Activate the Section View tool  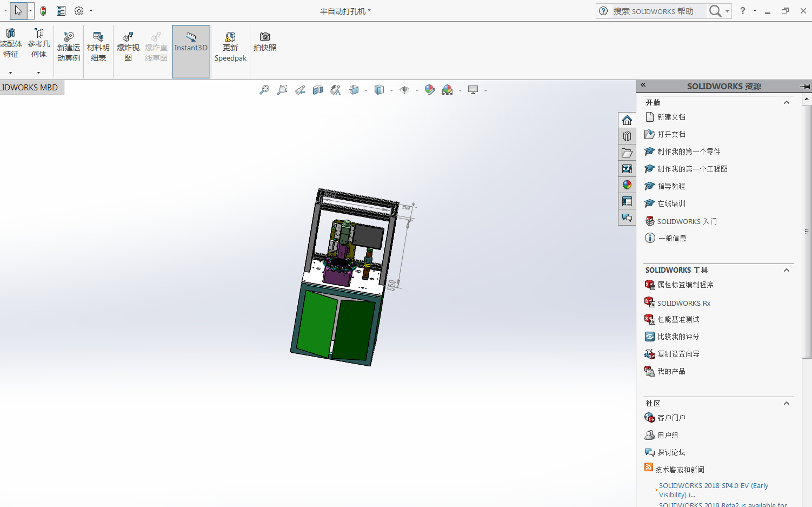[318, 90]
